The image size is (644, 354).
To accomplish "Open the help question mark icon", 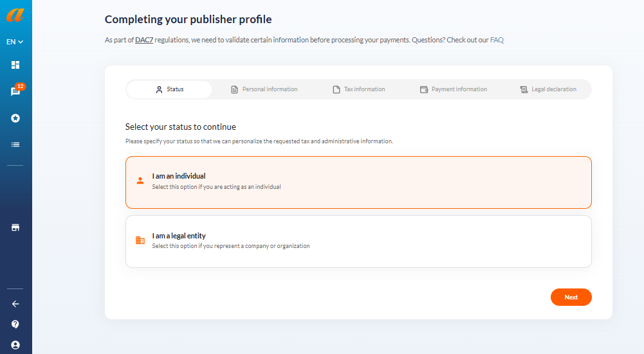I will click(15, 324).
